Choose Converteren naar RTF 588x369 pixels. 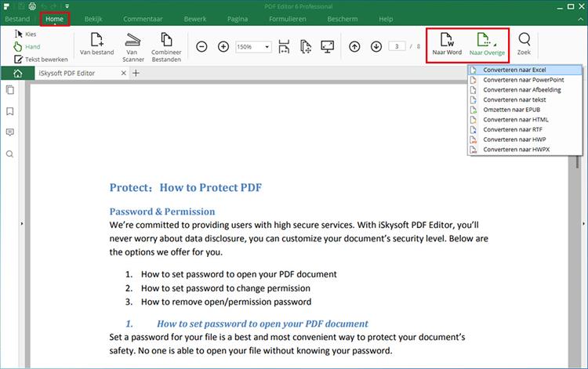[525, 129]
